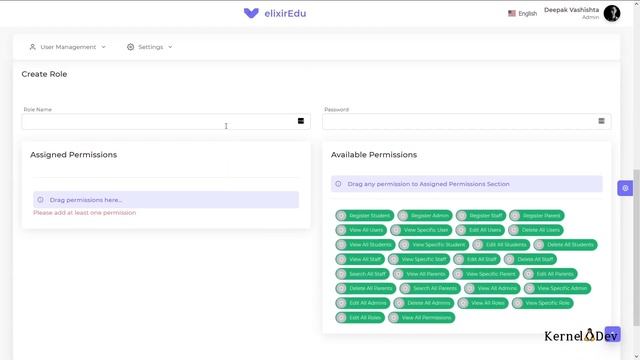Click the info icon beside 'Drag permissions here...'
The height and width of the screenshot is (360, 640).
(x=40, y=200)
